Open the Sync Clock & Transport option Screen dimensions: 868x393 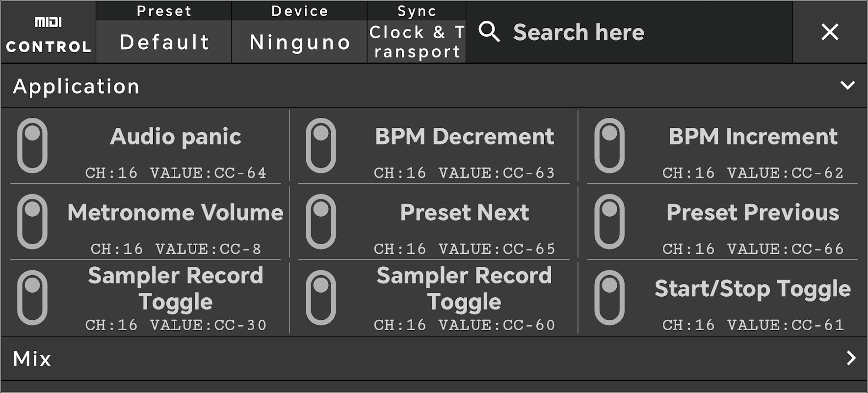click(x=417, y=42)
